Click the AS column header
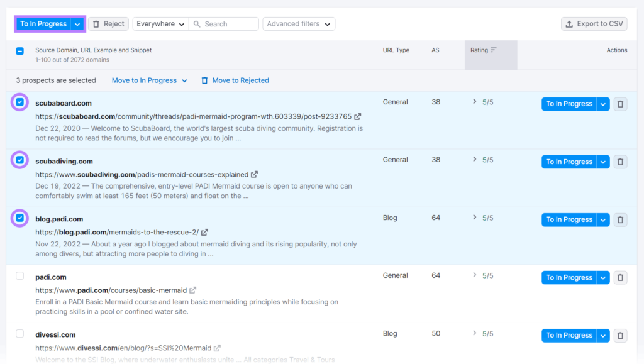 pos(435,50)
